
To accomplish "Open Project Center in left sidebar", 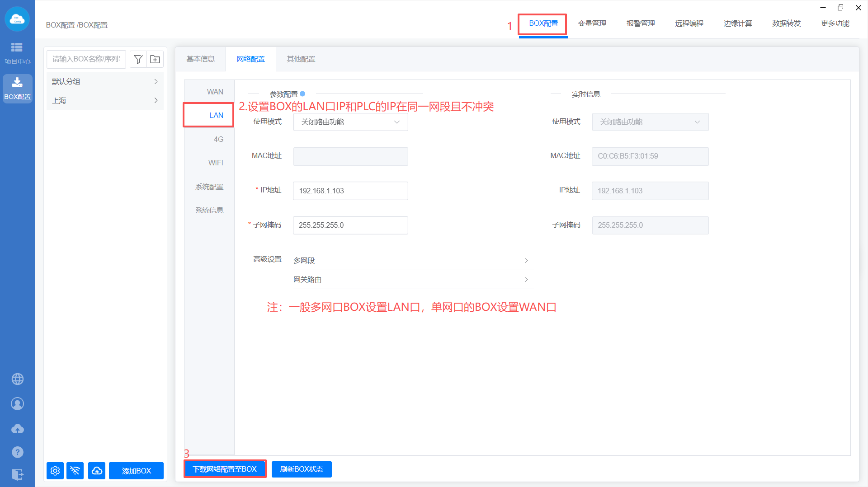I will 17,53.
